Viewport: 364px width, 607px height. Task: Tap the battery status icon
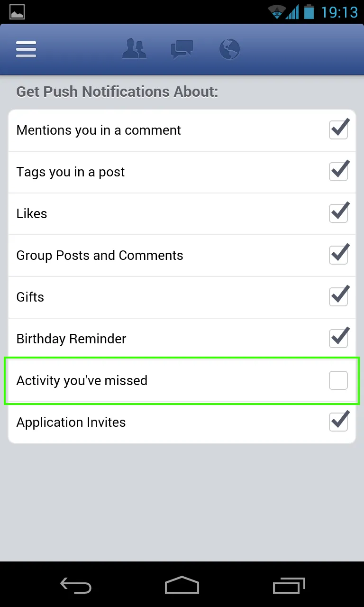pos(309,12)
